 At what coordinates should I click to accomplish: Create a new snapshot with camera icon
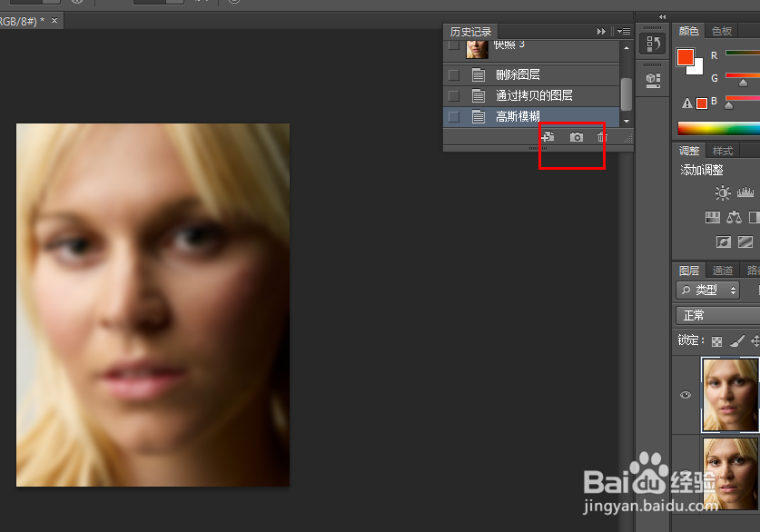pos(577,137)
